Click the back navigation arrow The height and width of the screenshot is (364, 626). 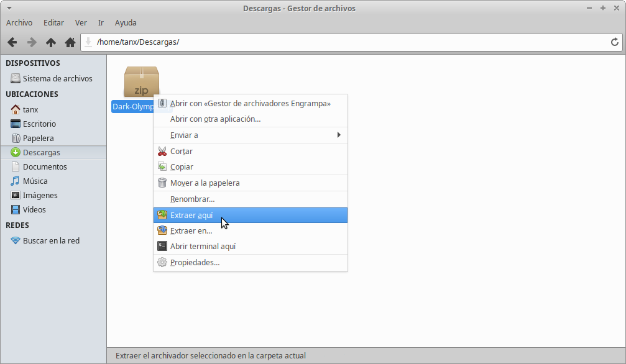click(12, 42)
